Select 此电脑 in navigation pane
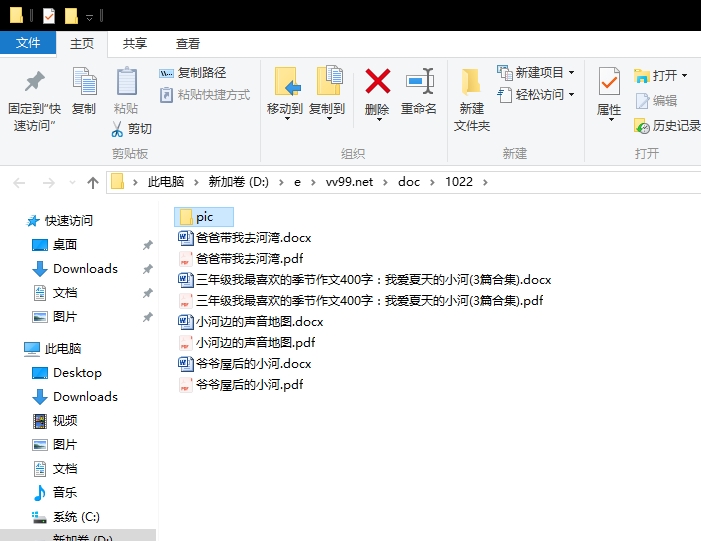 63,349
